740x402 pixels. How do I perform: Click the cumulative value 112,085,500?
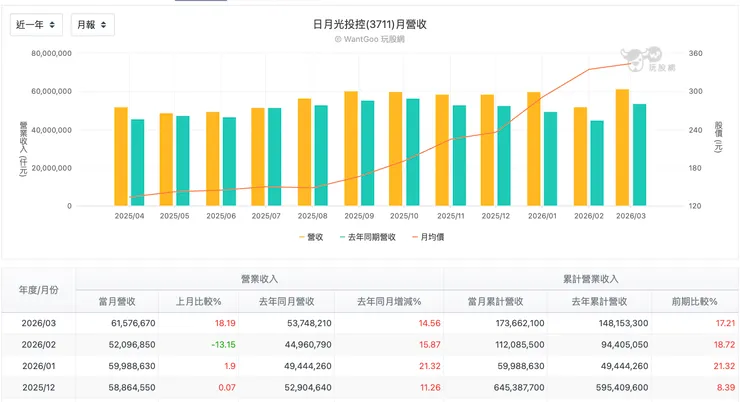[x=520, y=344]
